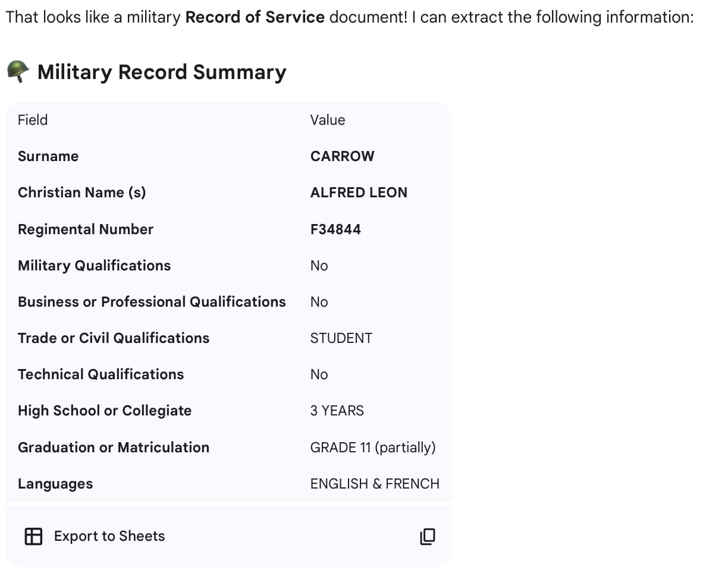This screenshot has width=728, height=567.
Task: Select the 3 YEARS value
Action: tap(337, 411)
